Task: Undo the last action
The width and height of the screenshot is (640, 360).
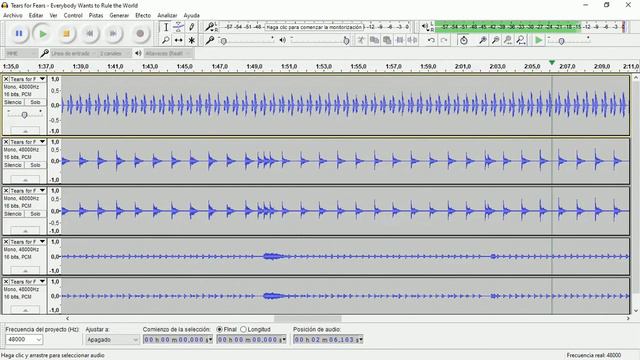Action: coord(431,40)
